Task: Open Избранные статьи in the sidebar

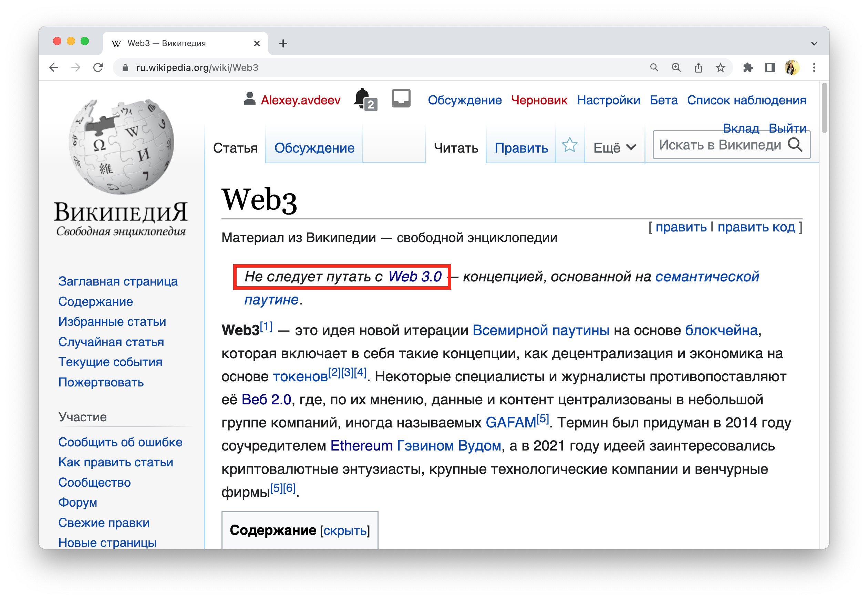Action: (112, 321)
